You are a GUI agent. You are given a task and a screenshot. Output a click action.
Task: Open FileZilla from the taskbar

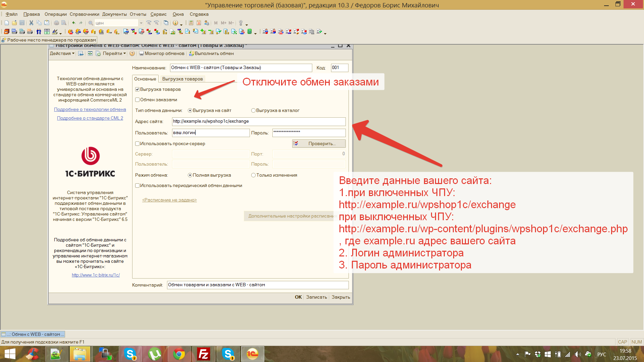coord(204,354)
